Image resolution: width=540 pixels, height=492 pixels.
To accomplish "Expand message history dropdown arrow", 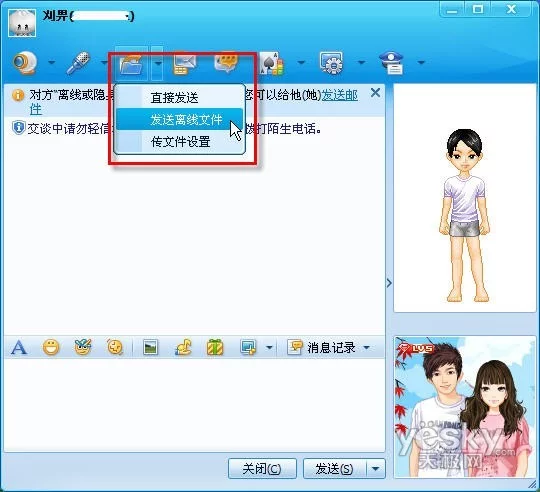I will point(367,347).
